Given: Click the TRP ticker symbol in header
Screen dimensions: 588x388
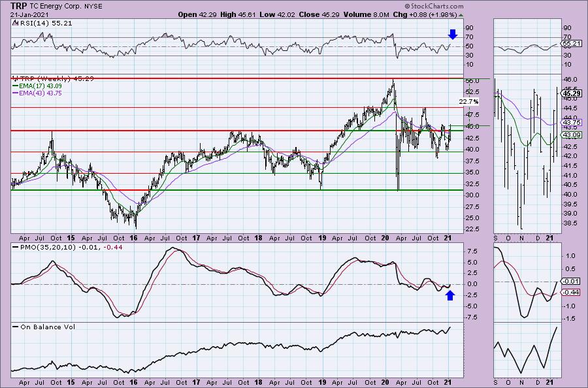Looking at the screenshot, I should pyautogui.click(x=19, y=6).
